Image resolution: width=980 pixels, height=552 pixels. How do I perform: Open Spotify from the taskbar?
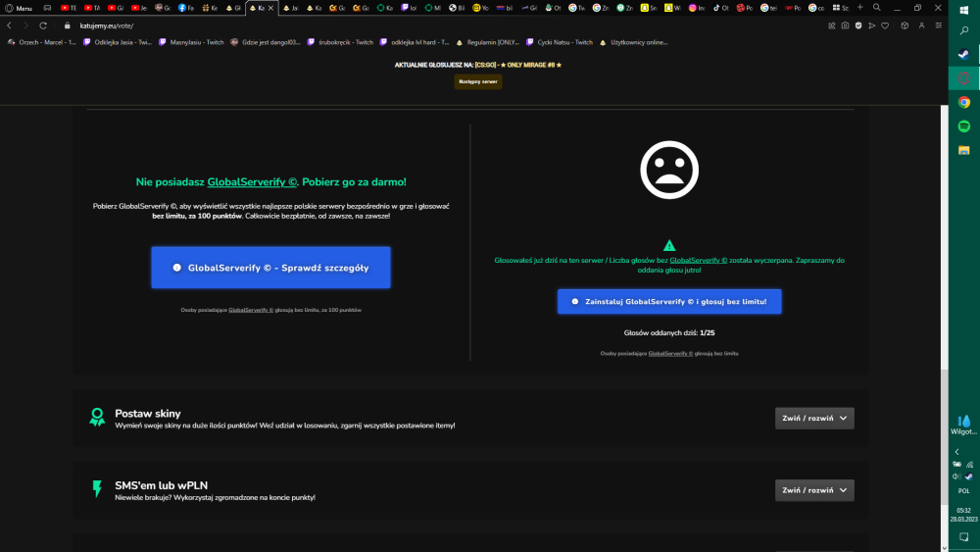[x=964, y=126]
